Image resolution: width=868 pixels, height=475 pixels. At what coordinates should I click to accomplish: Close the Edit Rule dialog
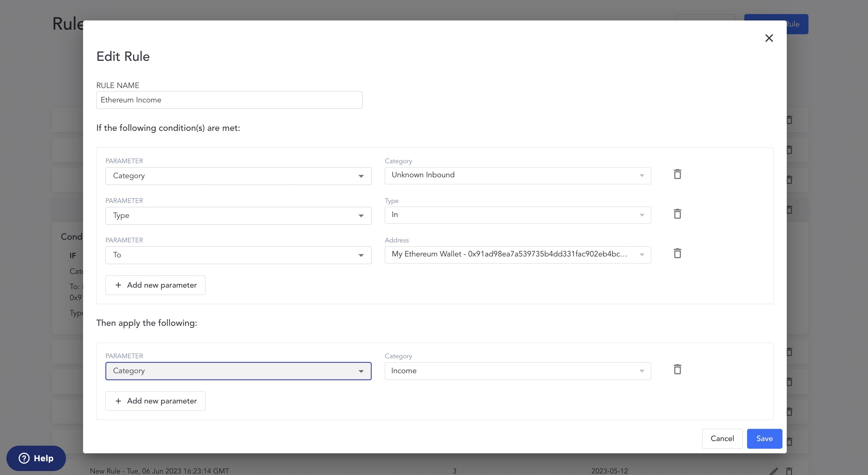[769, 38]
